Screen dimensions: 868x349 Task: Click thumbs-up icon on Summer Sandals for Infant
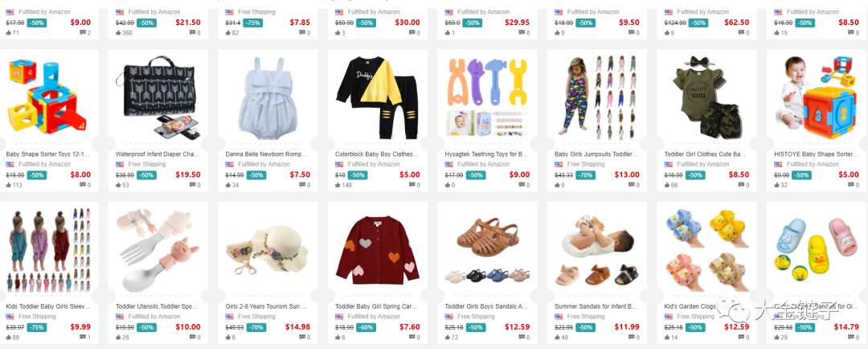[x=558, y=338]
